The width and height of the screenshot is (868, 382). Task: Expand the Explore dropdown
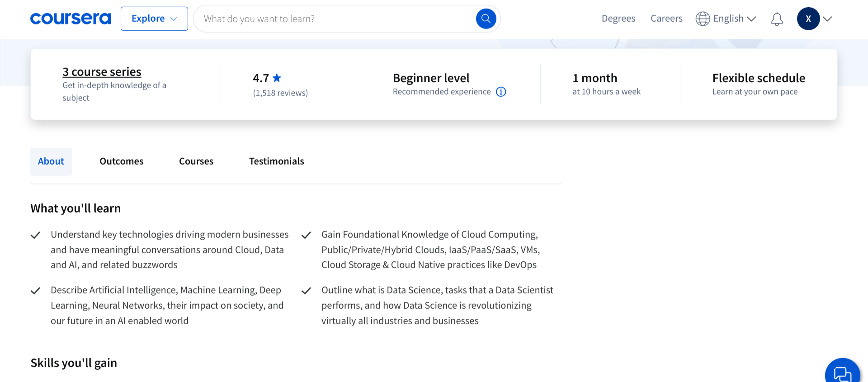(x=154, y=19)
